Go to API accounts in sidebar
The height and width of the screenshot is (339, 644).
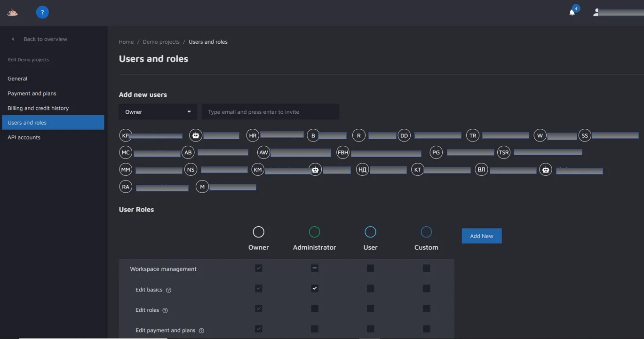24,137
